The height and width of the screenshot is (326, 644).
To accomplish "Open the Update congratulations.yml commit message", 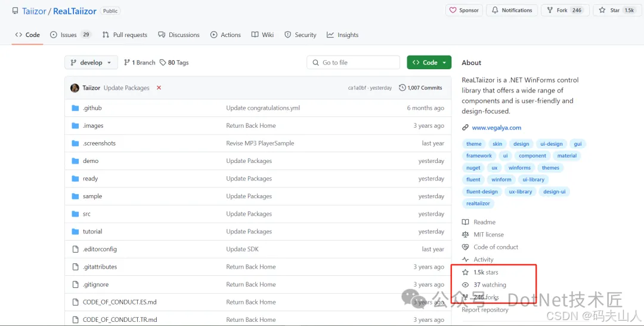I will click(x=263, y=108).
